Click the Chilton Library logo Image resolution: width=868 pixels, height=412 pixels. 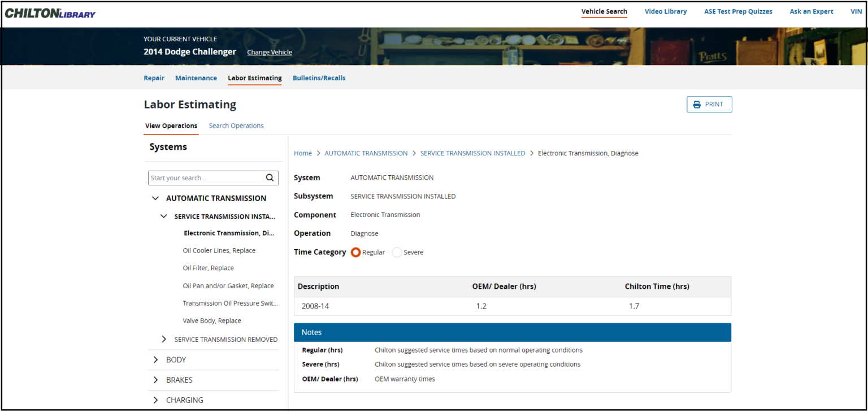click(x=50, y=12)
